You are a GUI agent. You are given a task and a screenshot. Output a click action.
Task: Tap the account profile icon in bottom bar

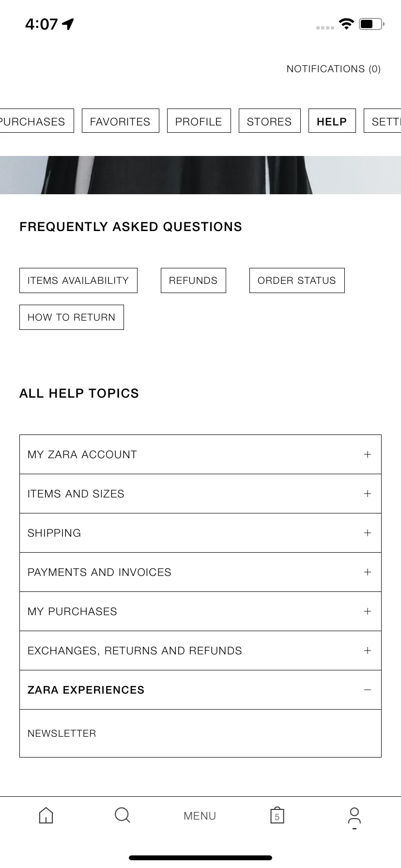click(355, 816)
